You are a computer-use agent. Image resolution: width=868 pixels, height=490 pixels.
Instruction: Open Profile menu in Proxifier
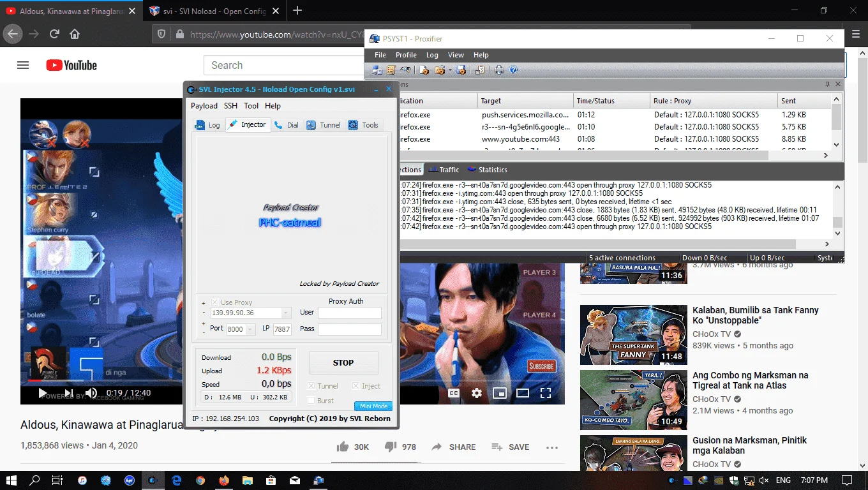point(406,55)
